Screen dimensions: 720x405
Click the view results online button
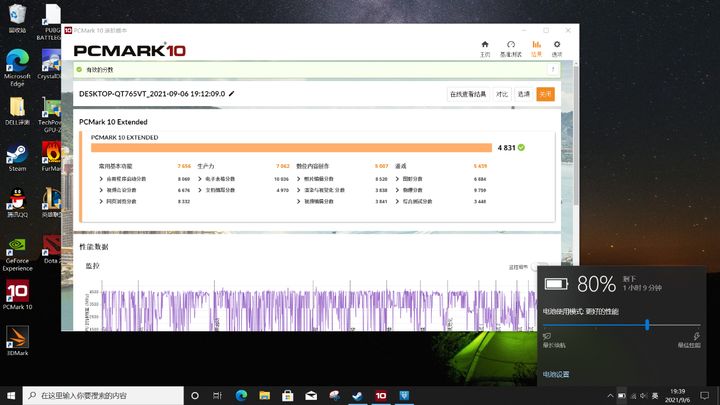[x=468, y=94]
